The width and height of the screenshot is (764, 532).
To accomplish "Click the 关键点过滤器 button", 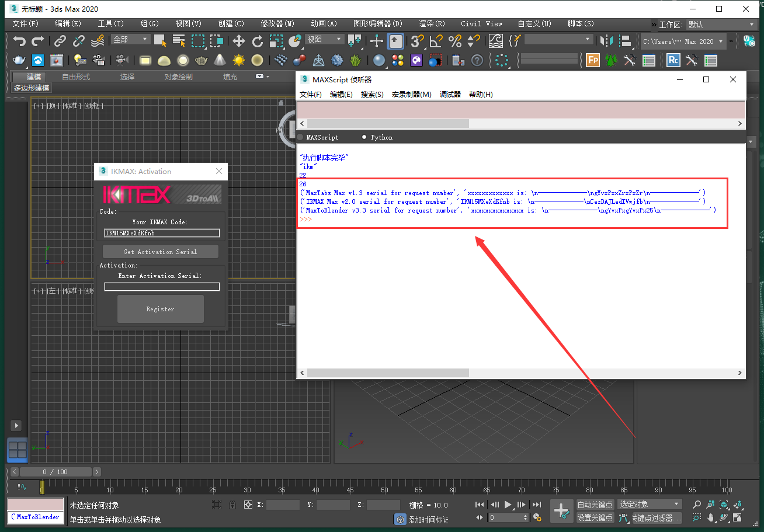I will [657, 518].
